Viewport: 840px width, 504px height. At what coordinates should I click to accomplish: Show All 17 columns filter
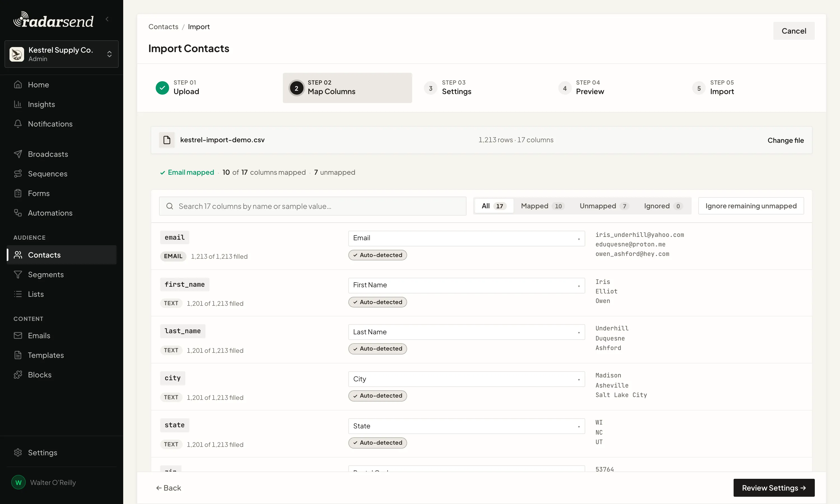(x=494, y=206)
